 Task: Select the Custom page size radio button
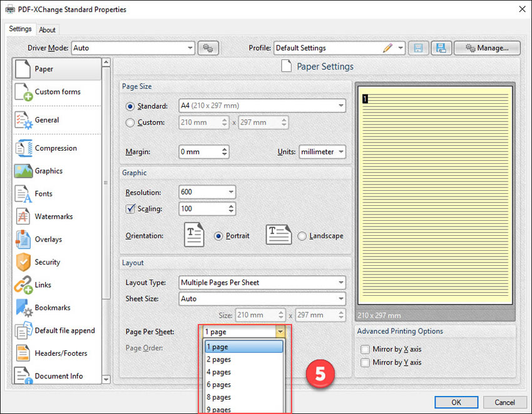tap(130, 123)
